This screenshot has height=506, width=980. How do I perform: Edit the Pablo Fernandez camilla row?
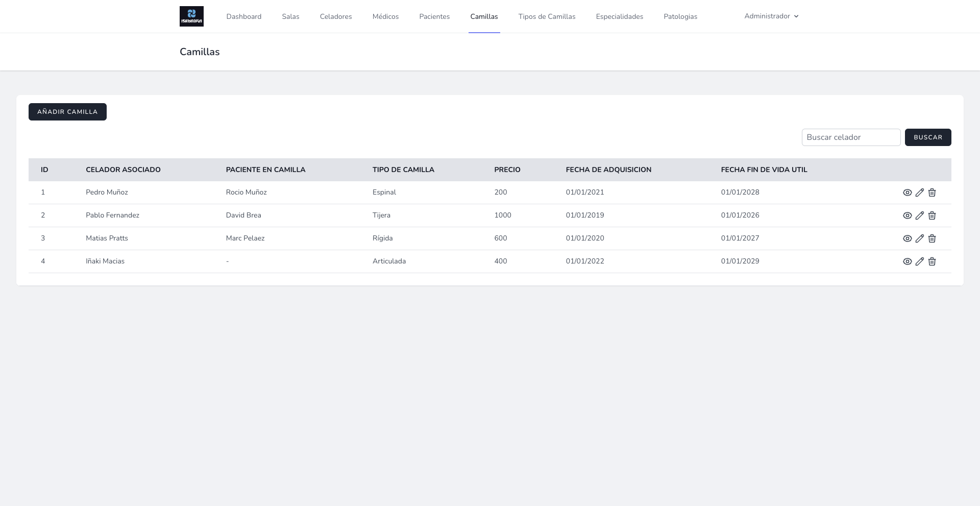click(919, 215)
